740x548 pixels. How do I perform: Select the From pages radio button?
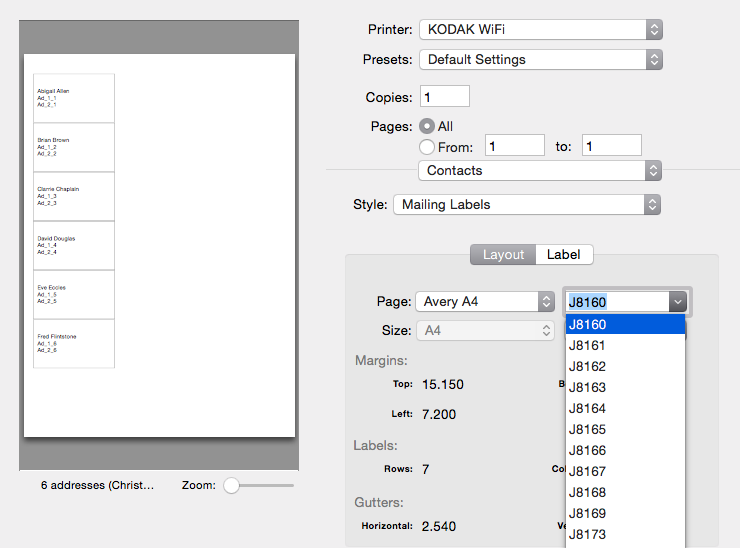427,147
